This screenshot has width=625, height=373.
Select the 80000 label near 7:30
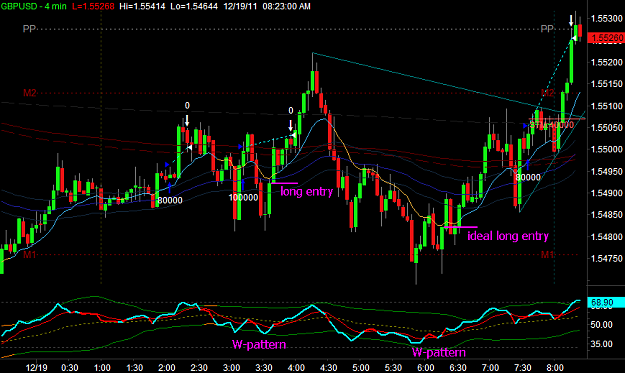click(528, 177)
